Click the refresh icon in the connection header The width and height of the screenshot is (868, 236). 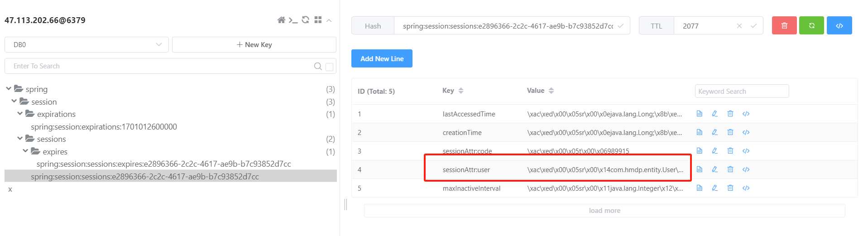[306, 20]
